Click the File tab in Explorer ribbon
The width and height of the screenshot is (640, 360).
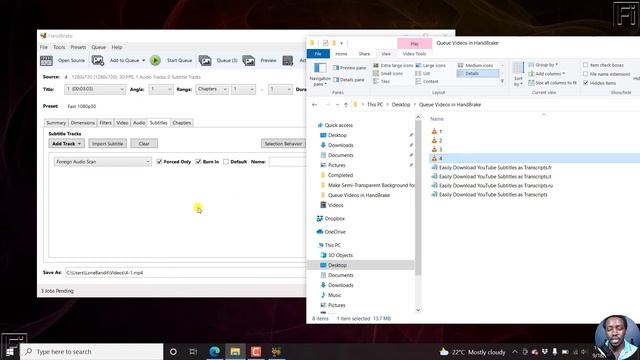click(x=318, y=54)
